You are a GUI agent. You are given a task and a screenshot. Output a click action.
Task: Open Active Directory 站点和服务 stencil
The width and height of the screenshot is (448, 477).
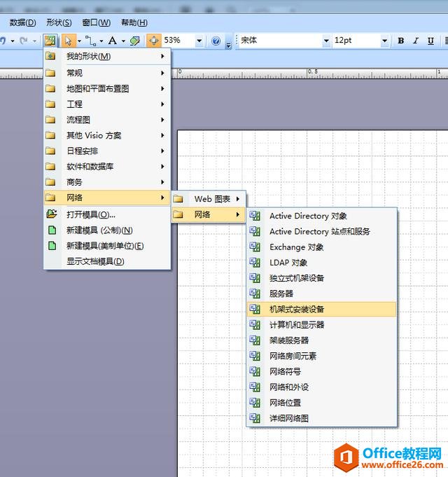321,232
